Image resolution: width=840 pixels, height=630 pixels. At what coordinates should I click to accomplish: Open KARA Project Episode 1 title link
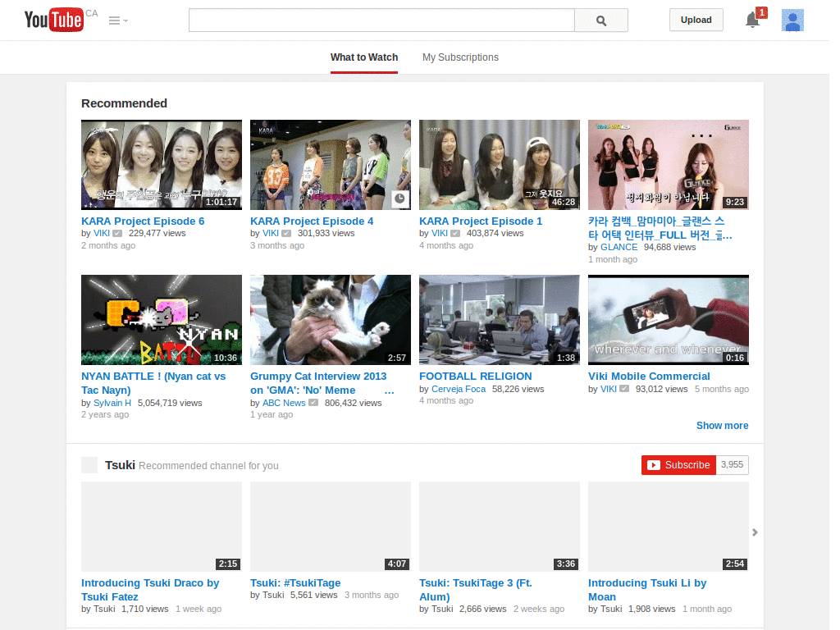[x=481, y=221]
